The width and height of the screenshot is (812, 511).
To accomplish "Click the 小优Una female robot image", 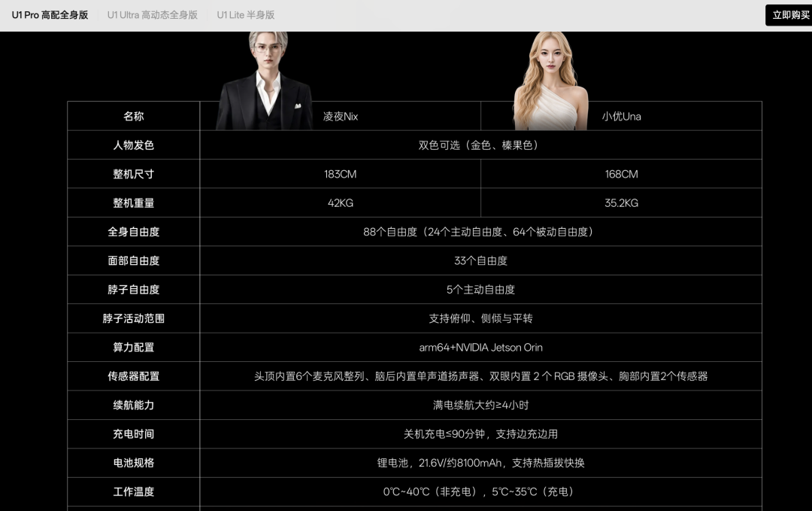I will [x=551, y=81].
